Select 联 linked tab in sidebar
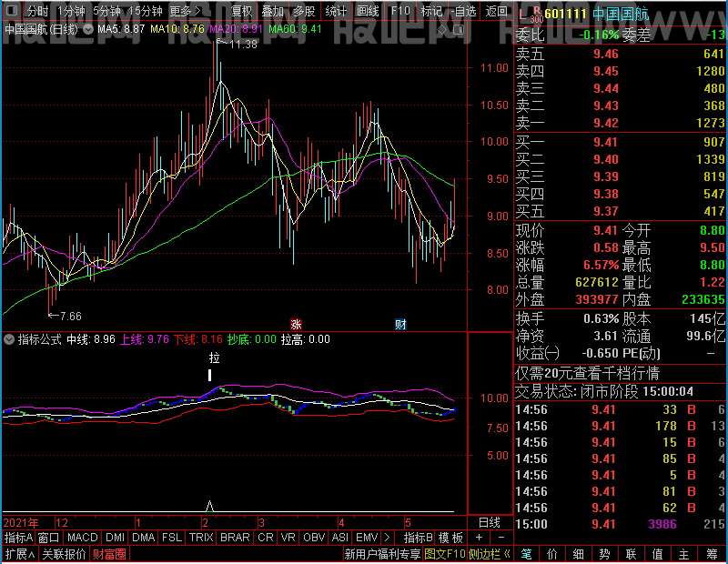 (x=631, y=554)
